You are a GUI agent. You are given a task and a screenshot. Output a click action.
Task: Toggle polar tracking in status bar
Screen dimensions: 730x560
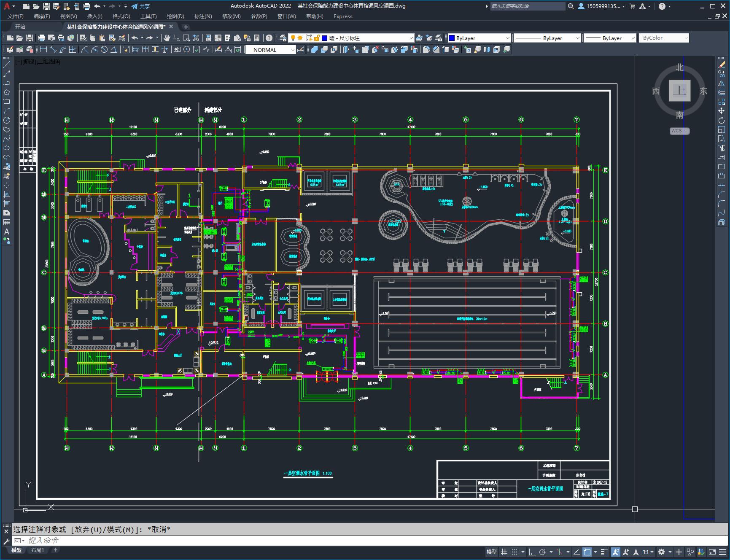click(542, 552)
